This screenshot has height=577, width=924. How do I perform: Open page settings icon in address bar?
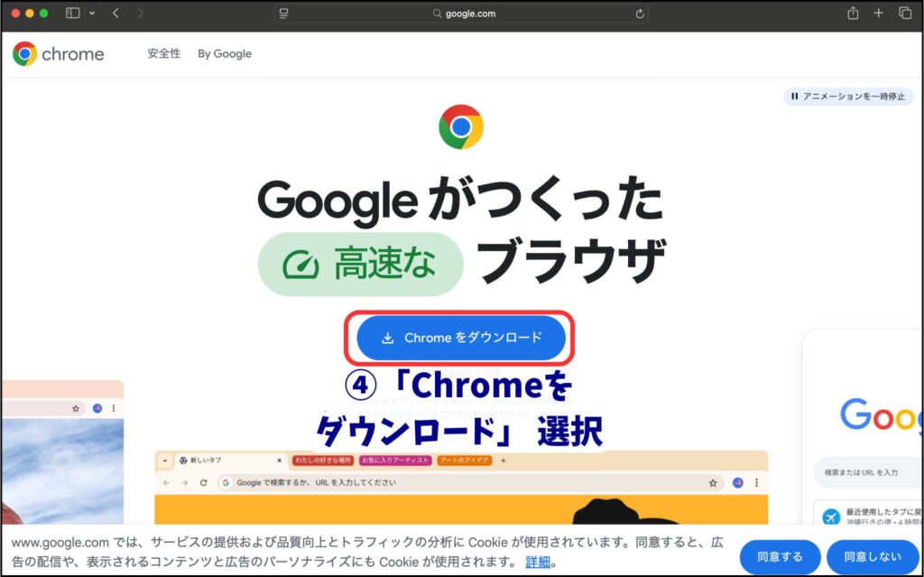point(283,13)
